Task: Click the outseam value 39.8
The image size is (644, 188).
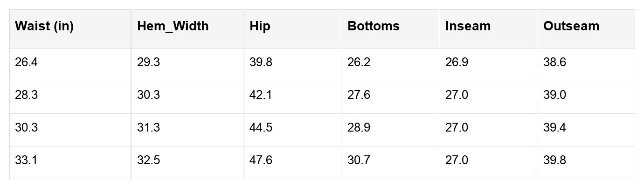Action: [554, 160]
